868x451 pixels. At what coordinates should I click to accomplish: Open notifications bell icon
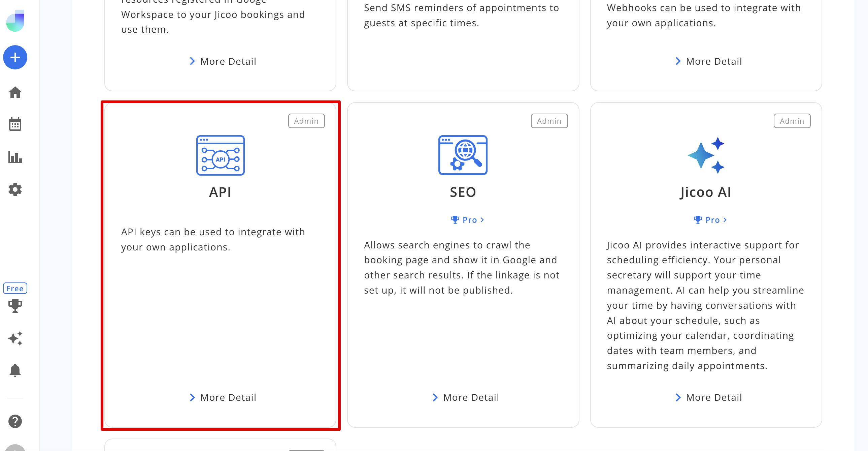tap(15, 370)
